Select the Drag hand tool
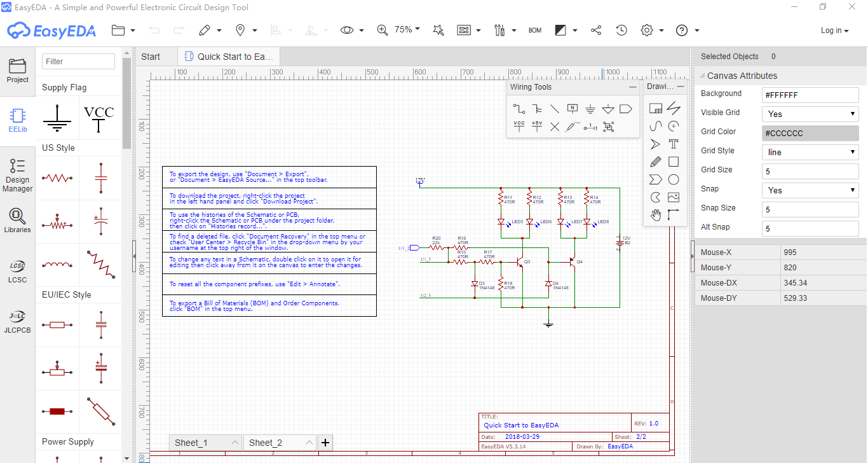 tap(656, 215)
